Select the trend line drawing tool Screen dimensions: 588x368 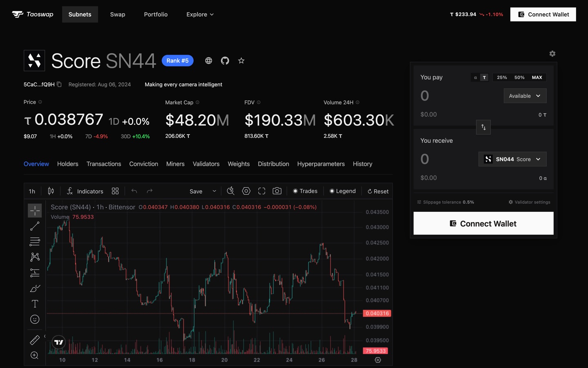(35, 226)
